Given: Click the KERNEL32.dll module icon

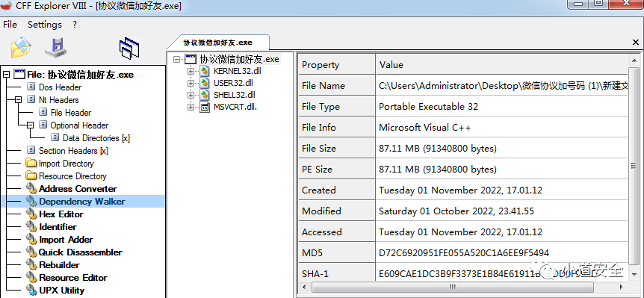Looking at the screenshot, I should point(205,71).
